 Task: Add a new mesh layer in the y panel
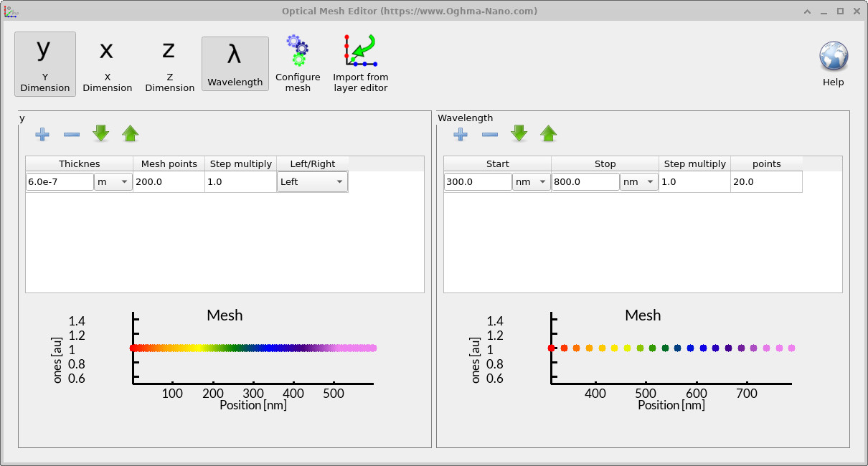(x=42, y=134)
